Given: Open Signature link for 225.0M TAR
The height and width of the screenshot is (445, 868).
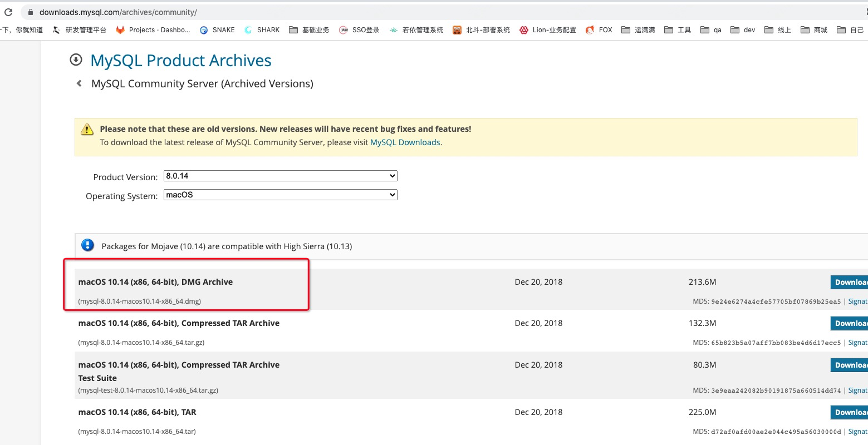Looking at the screenshot, I should pyautogui.click(x=858, y=432).
